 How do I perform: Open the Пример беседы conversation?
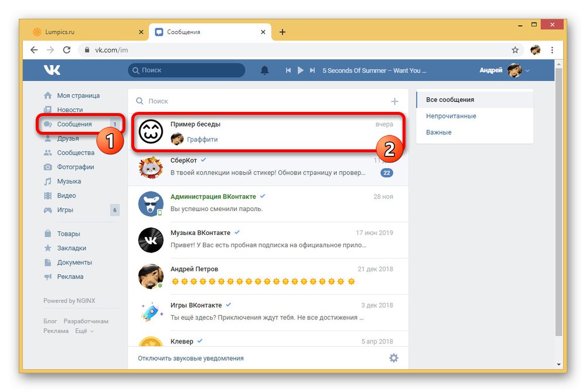pos(268,131)
